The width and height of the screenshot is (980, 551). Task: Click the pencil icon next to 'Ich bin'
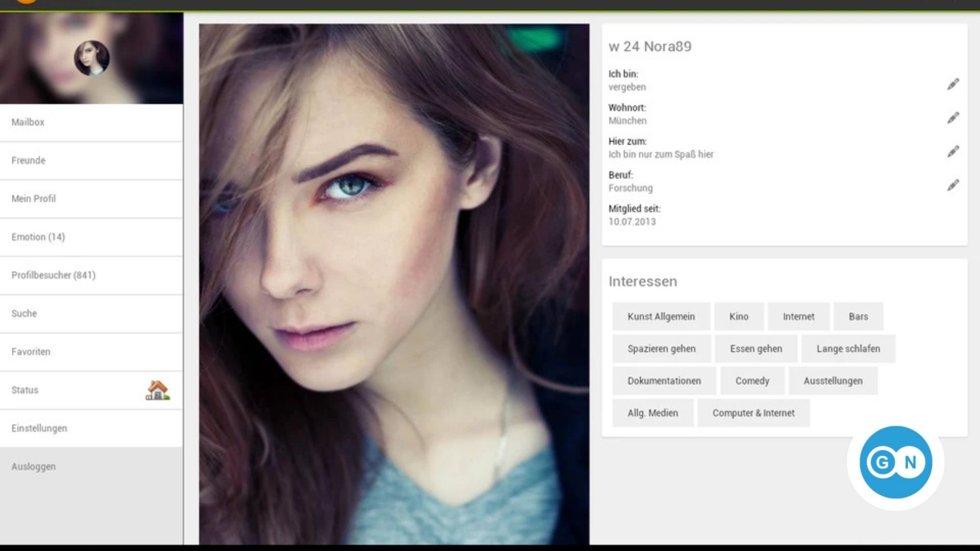(952, 84)
